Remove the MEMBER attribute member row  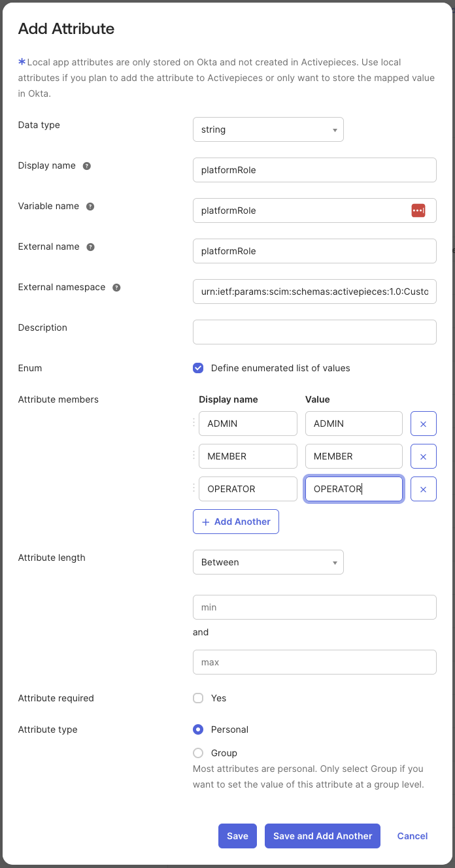[423, 456]
